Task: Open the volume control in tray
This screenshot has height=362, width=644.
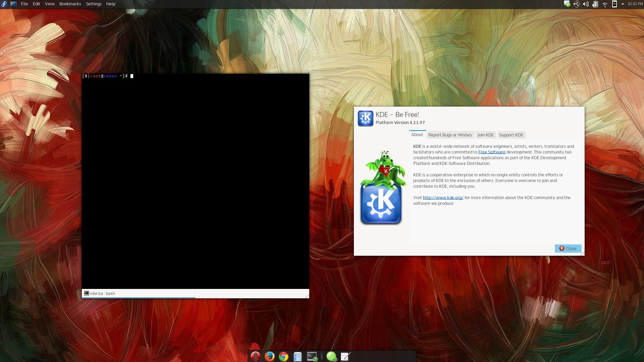Action: [586, 4]
